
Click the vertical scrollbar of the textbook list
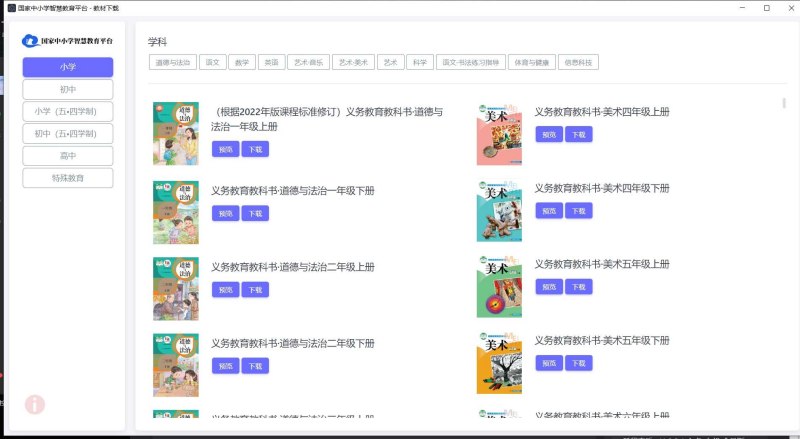pos(784,103)
